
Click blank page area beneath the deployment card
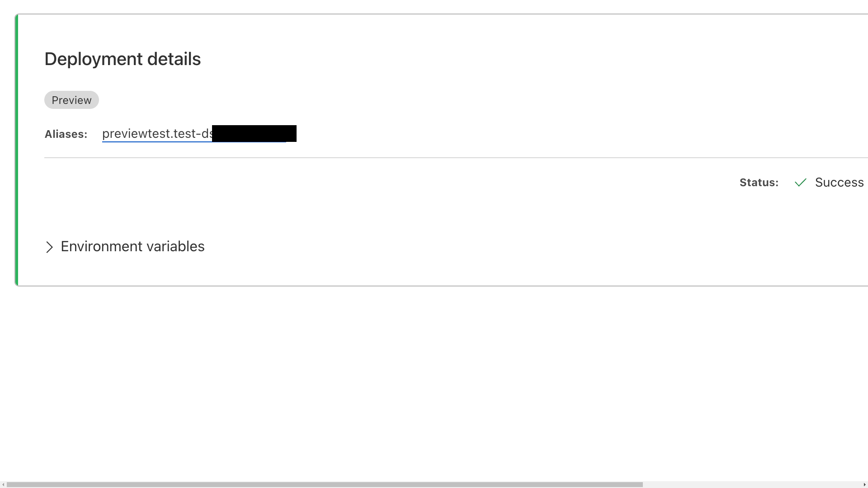click(x=434, y=384)
